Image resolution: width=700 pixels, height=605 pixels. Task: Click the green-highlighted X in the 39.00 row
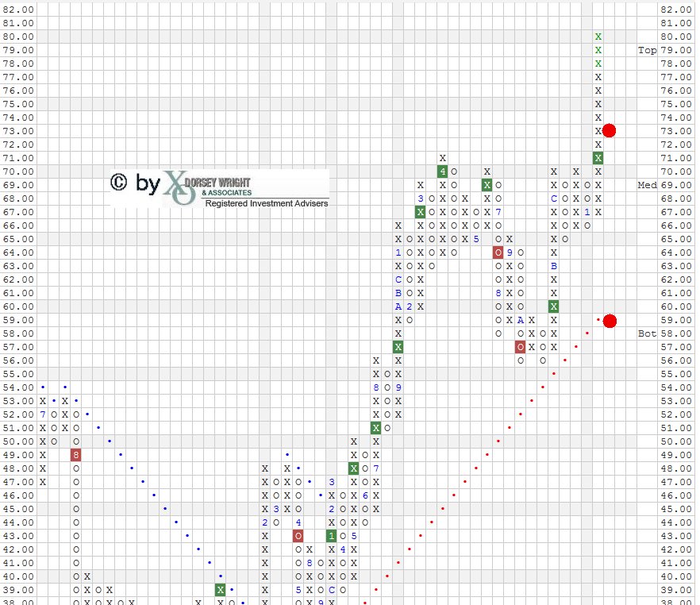(x=220, y=590)
